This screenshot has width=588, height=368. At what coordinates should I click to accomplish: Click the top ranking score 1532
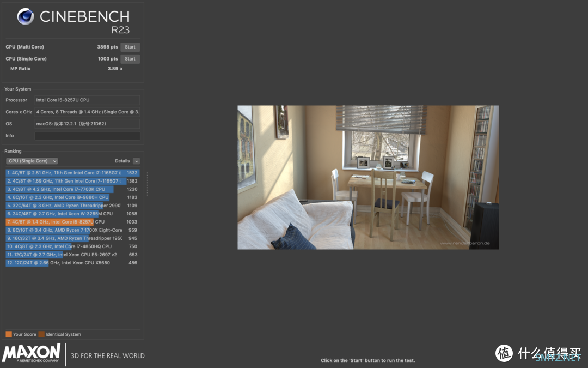[x=132, y=173]
